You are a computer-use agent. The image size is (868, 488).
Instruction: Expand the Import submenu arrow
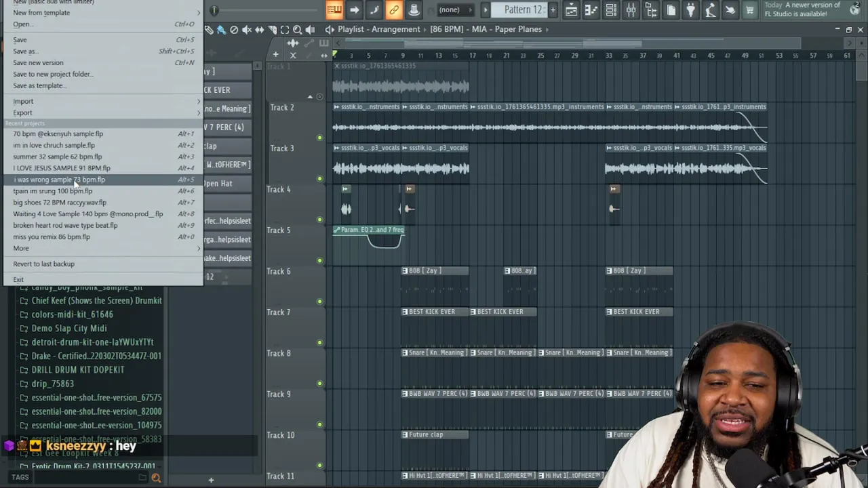coord(199,102)
